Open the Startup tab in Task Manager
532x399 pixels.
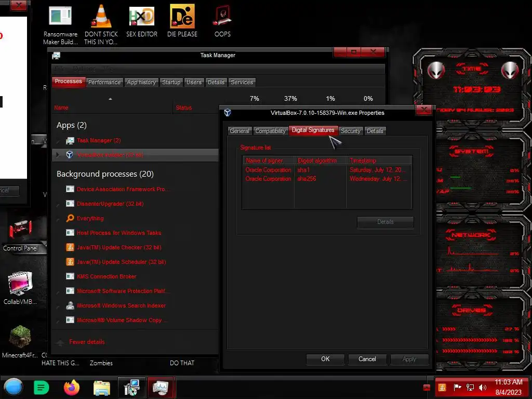[171, 82]
